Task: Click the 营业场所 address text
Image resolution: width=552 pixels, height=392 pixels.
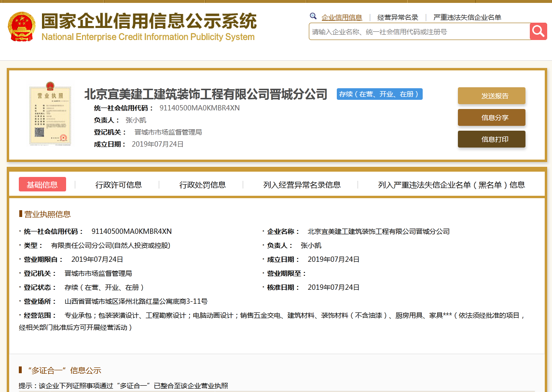Action: point(136,301)
